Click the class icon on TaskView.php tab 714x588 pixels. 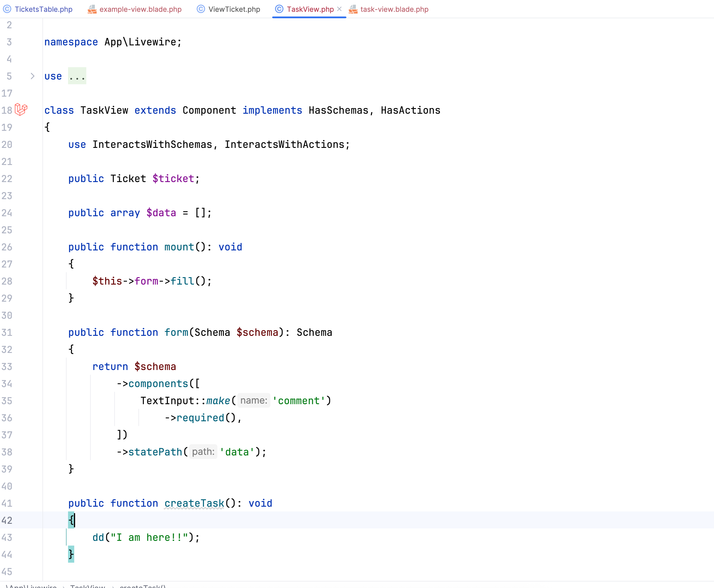coord(279,9)
